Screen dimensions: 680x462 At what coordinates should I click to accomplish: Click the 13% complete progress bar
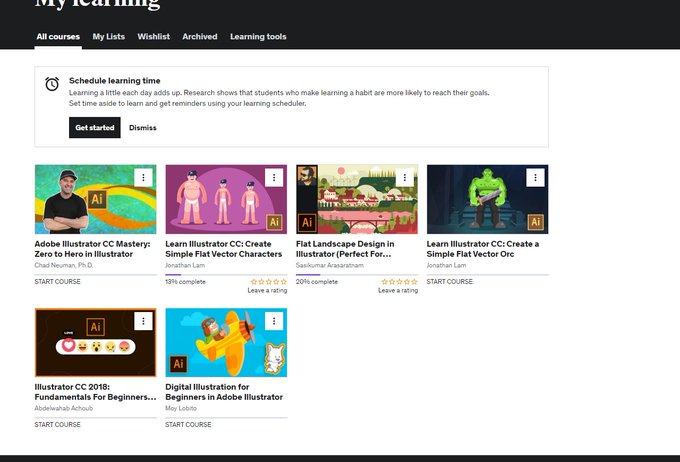pyautogui.click(x=226, y=275)
